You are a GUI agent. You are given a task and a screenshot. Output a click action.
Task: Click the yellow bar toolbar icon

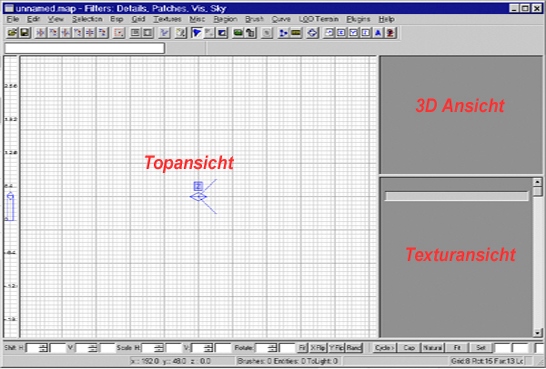tap(296, 33)
